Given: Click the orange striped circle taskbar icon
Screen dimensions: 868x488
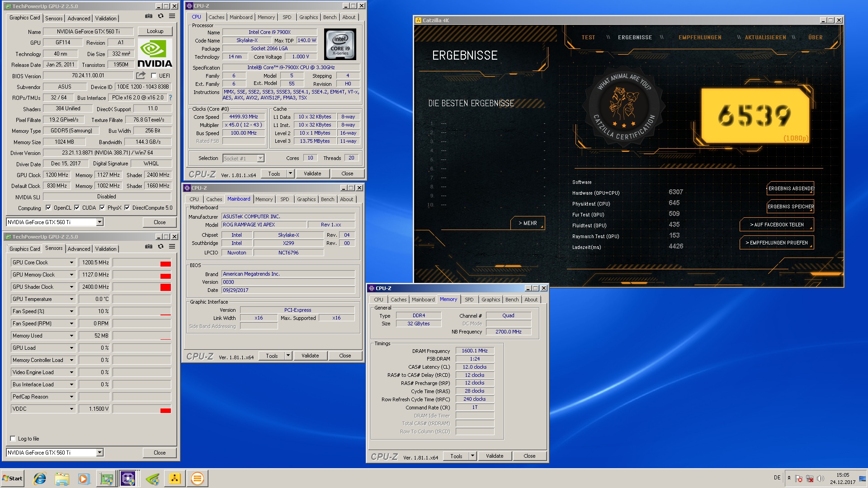Looking at the screenshot, I should [197, 479].
